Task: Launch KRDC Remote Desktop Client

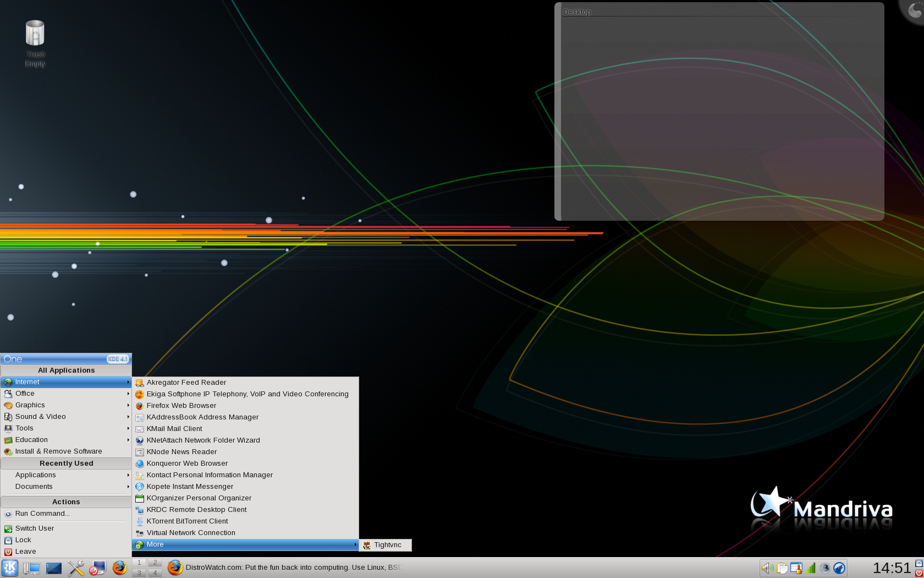Action: (245, 510)
